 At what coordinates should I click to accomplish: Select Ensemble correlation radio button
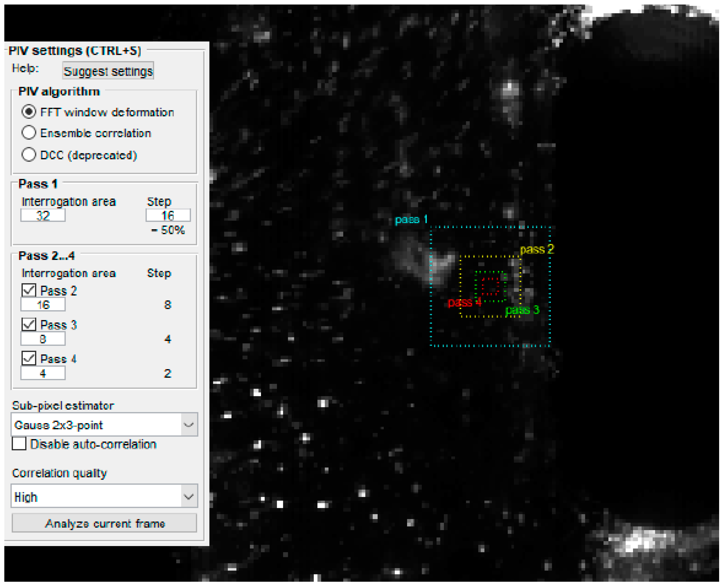29,132
